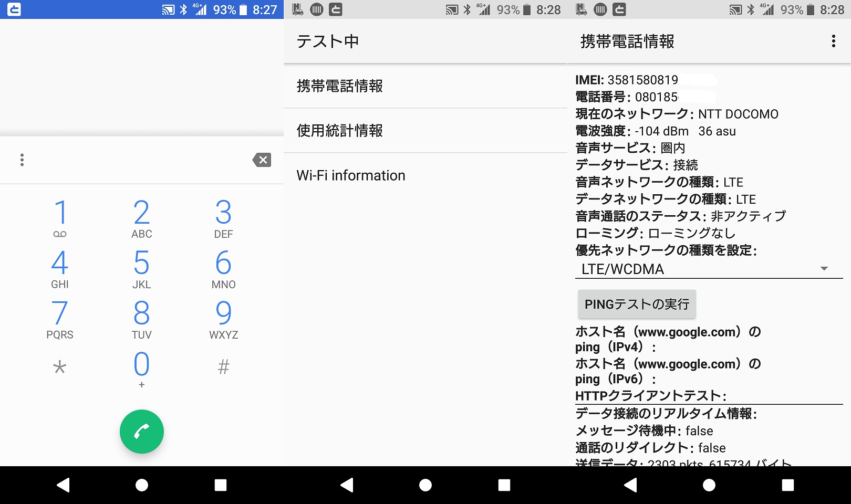The image size is (851, 504).
Task: Tap the home button under the テスト中 screen
Action: coord(426,485)
